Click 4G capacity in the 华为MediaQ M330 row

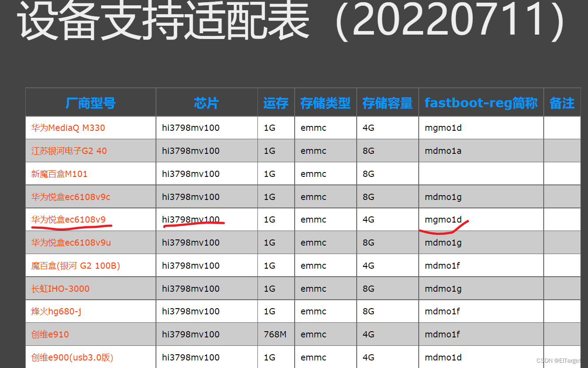(x=368, y=128)
